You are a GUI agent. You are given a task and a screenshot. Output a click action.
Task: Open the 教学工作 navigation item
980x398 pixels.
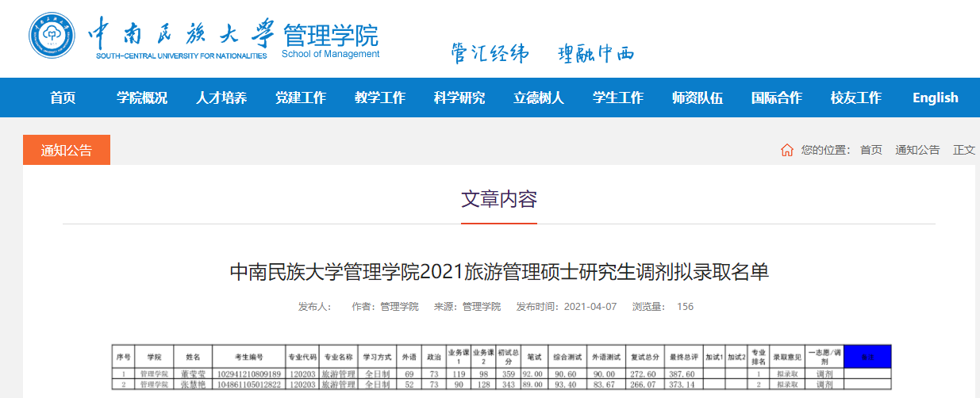tap(380, 98)
